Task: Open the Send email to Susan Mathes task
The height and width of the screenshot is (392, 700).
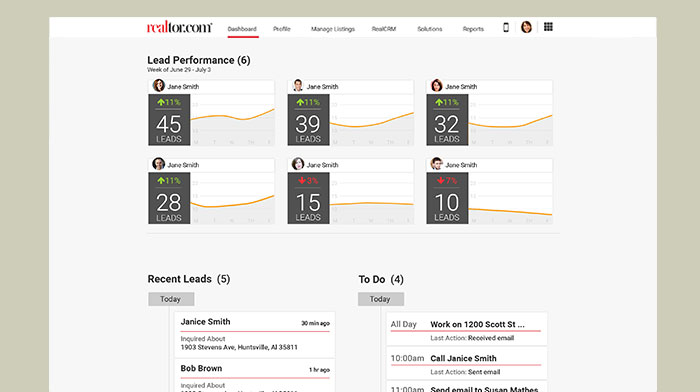Action: (x=484, y=389)
